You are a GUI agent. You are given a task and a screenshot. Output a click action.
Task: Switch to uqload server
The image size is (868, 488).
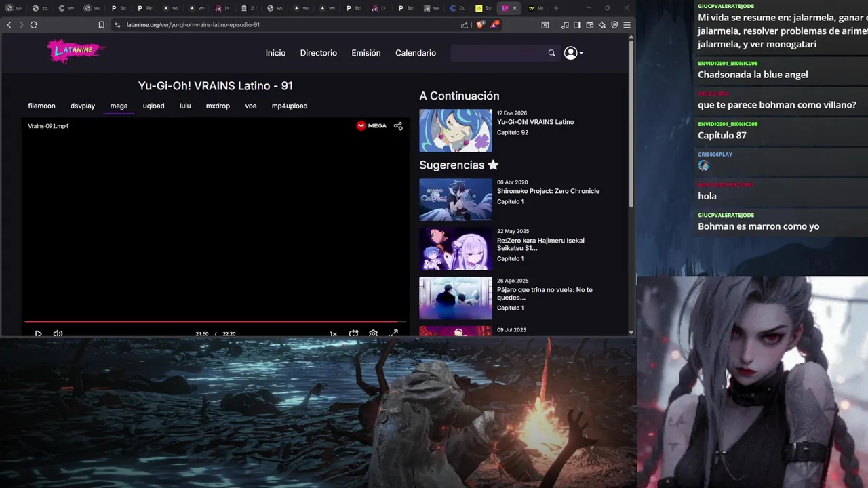point(153,106)
